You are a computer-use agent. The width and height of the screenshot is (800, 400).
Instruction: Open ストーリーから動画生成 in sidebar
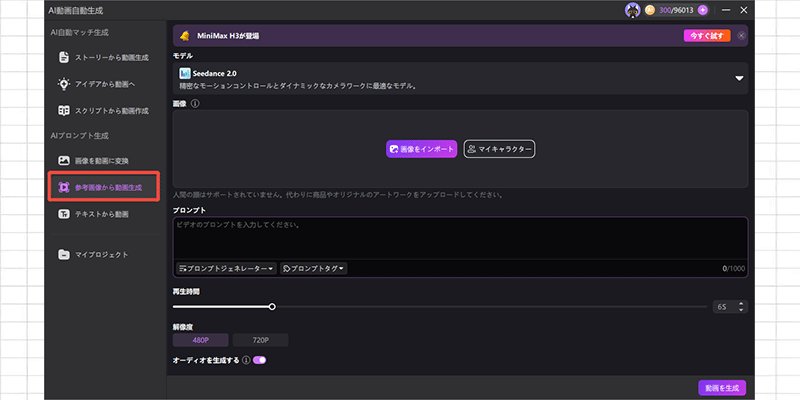(104, 58)
